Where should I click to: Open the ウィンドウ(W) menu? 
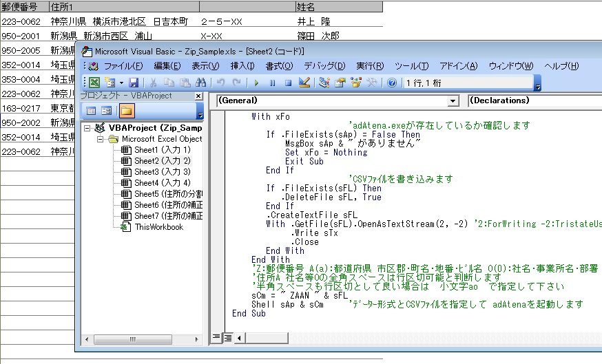[x=511, y=66]
